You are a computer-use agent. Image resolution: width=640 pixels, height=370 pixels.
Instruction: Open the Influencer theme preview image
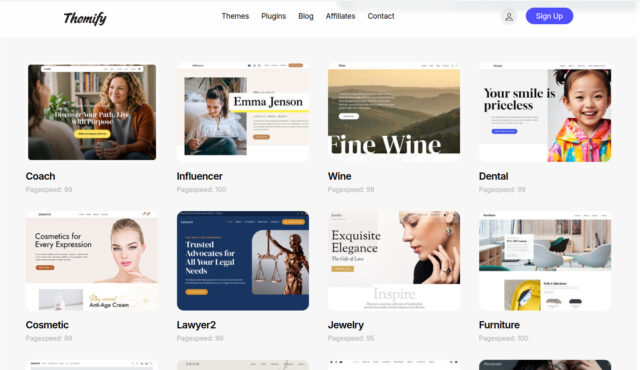click(x=243, y=112)
